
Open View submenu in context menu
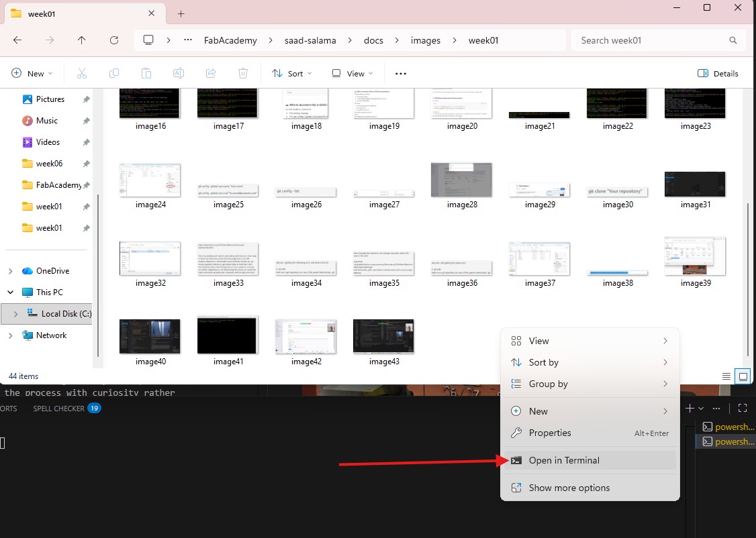point(590,341)
